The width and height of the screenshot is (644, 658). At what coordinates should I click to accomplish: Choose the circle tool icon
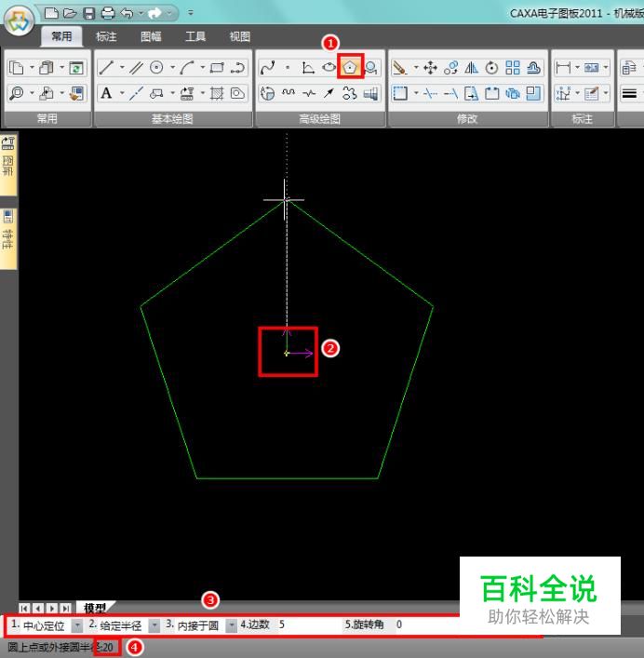(156, 68)
